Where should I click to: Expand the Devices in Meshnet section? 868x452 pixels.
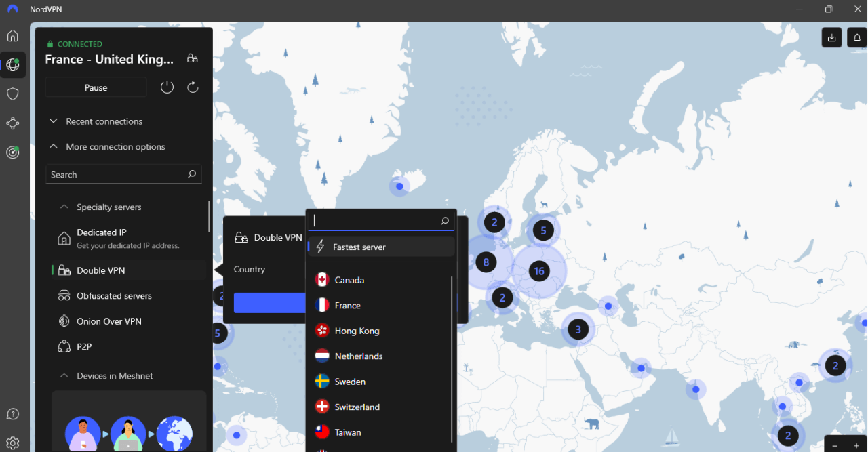click(x=114, y=375)
